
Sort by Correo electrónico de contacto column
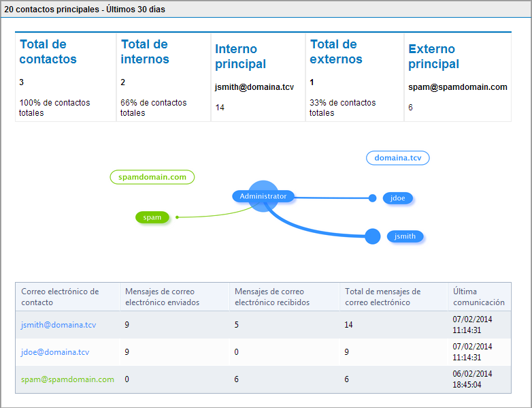click(60, 297)
